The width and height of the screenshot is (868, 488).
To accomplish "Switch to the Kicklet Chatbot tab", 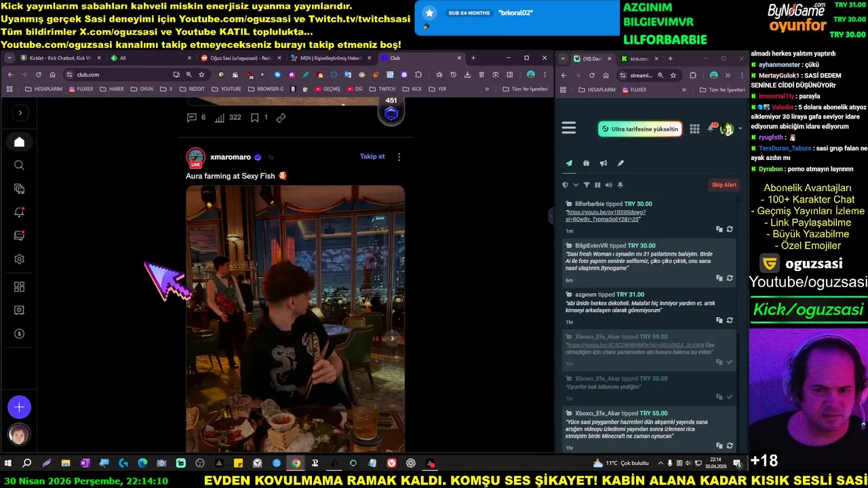I will 60,58.
